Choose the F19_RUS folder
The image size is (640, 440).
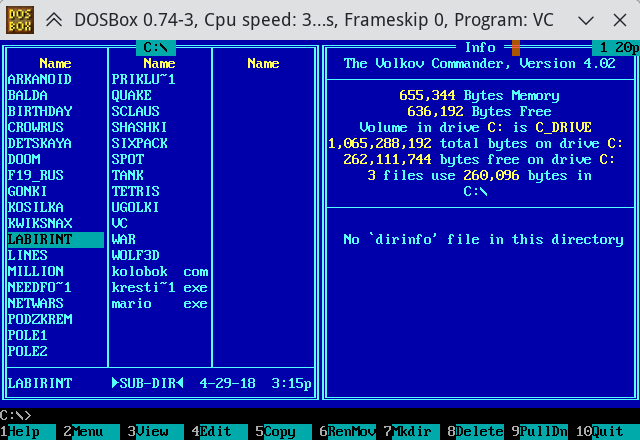click(36, 175)
